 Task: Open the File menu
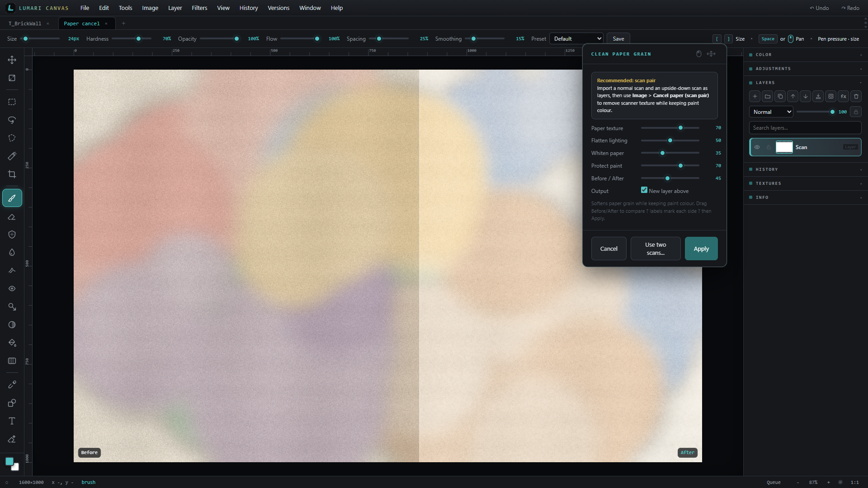(85, 8)
